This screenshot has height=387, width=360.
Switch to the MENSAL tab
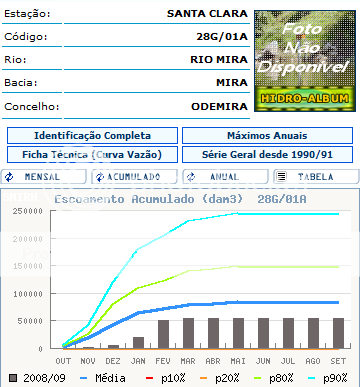(x=44, y=177)
